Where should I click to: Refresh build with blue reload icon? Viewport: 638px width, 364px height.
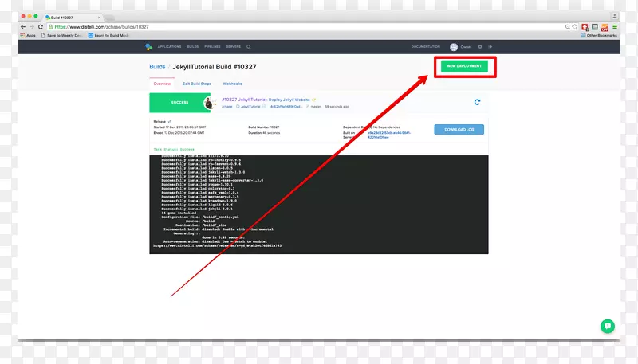click(477, 102)
